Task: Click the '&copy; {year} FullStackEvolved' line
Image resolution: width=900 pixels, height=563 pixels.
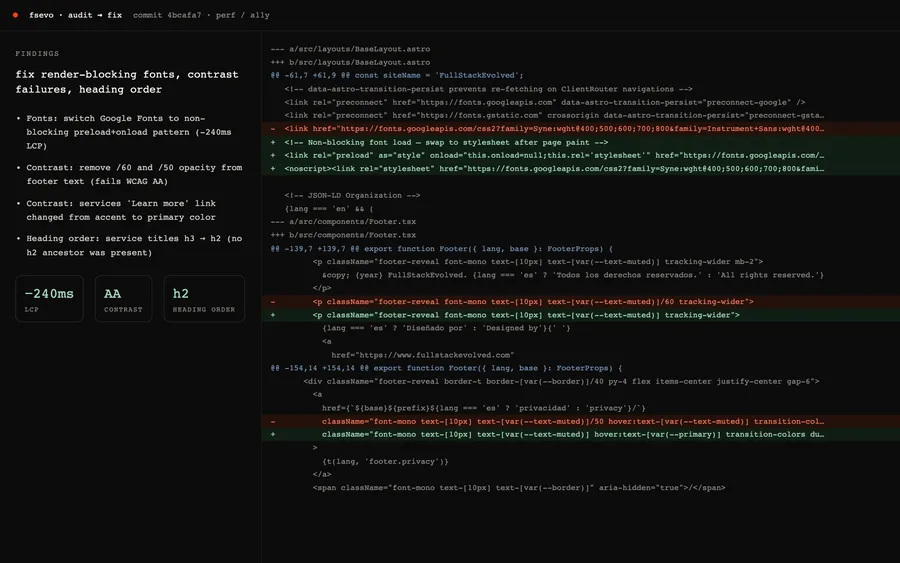Action: tap(573, 275)
